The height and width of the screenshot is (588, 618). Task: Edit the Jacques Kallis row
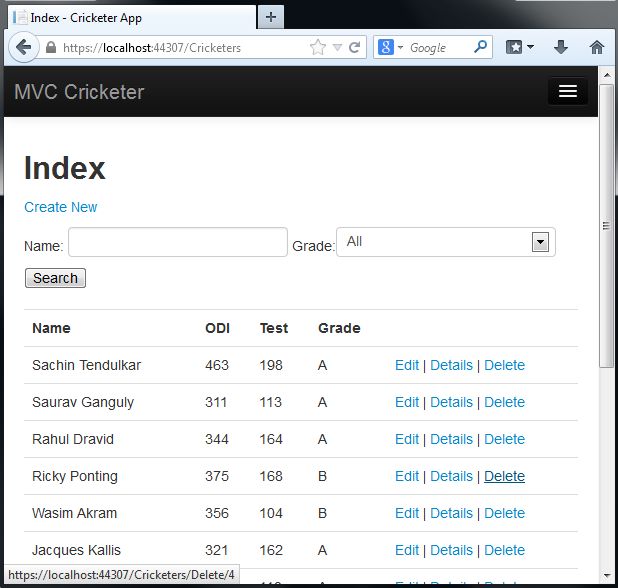click(x=407, y=551)
